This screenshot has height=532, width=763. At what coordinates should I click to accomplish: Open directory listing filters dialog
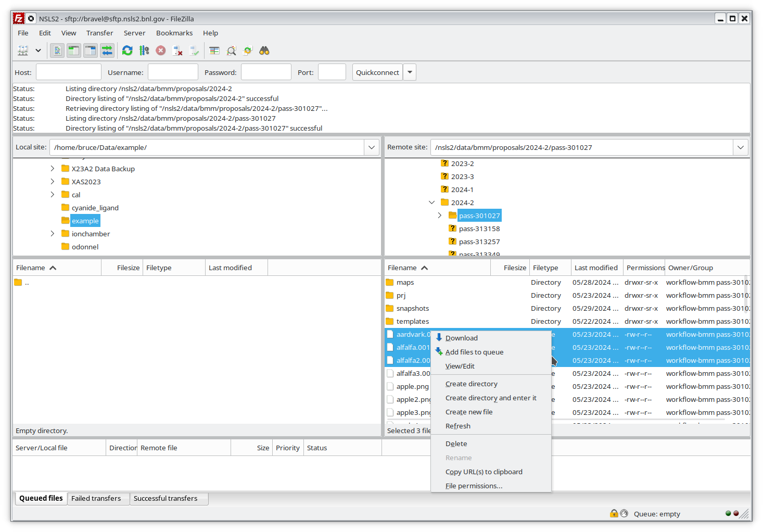pyautogui.click(x=214, y=50)
